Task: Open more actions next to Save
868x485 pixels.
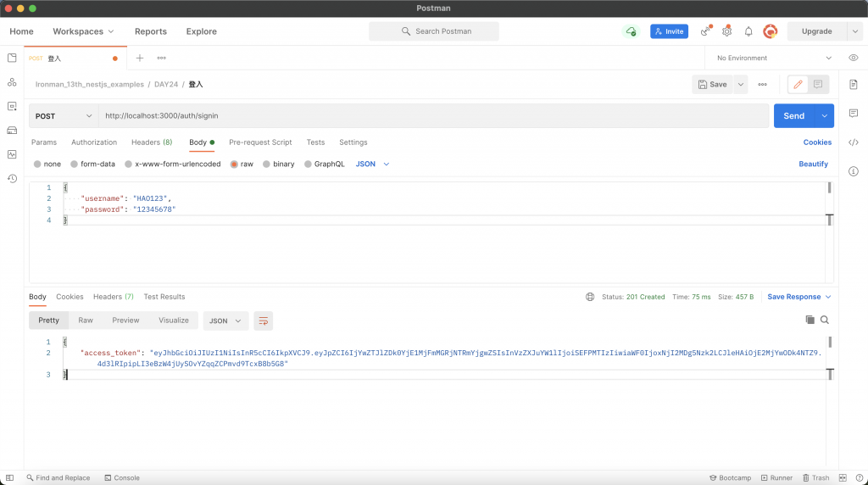Action: coord(762,85)
